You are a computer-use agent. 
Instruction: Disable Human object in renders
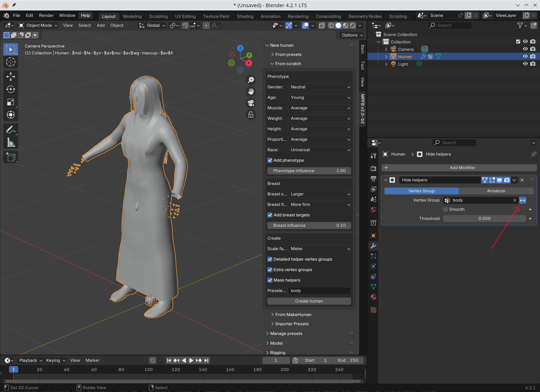533,56
